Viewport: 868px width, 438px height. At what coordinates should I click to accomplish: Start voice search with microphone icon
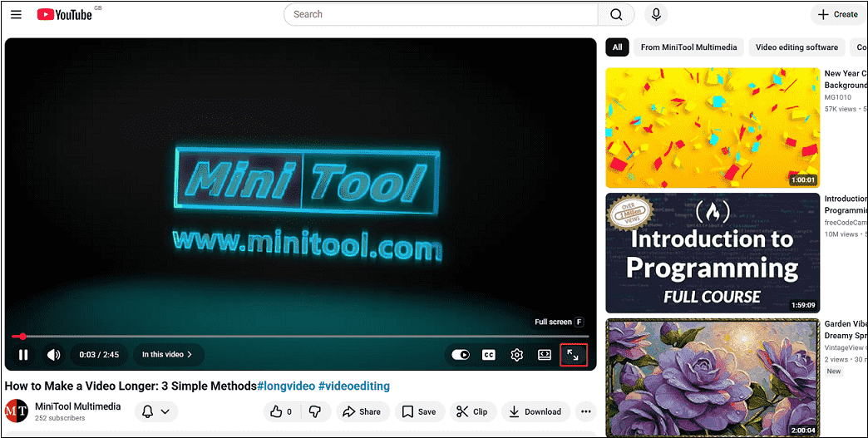pyautogui.click(x=656, y=14)
